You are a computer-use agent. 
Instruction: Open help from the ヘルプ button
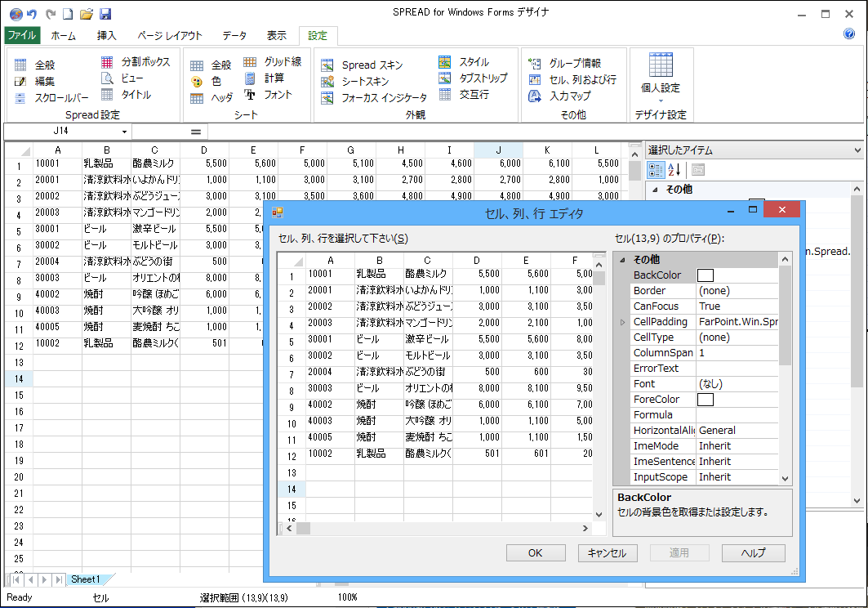coord(752,552)
